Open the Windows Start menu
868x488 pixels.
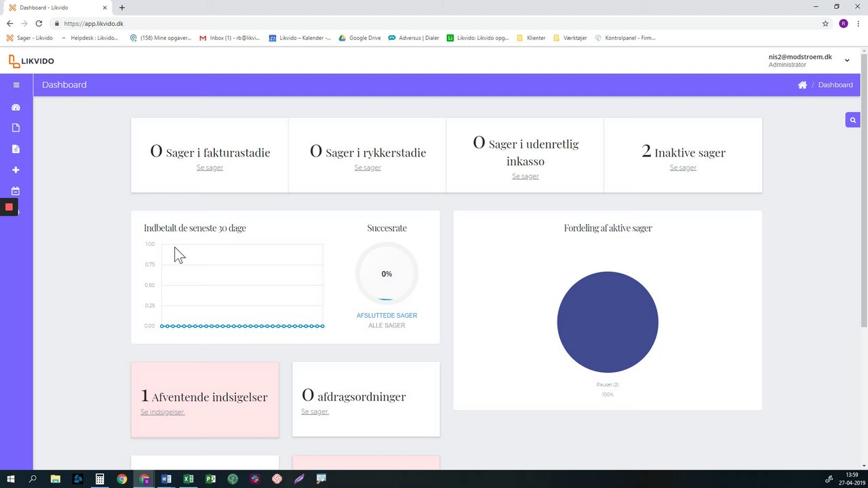point(11,479)
